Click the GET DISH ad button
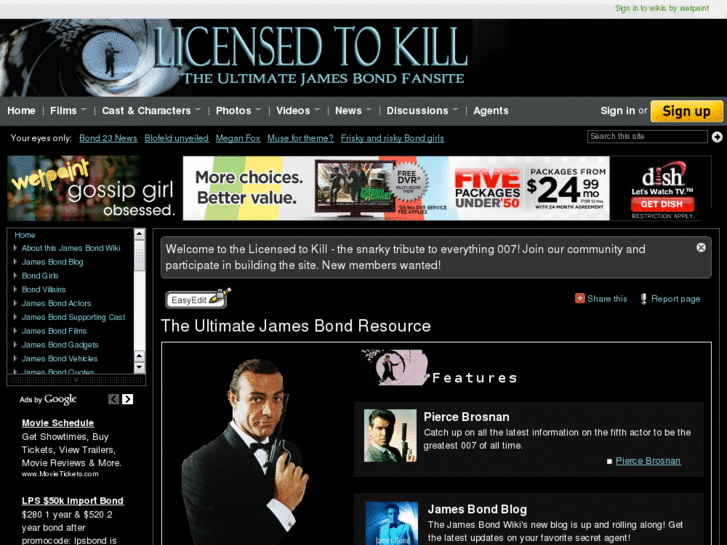 (x=662, y=204)
